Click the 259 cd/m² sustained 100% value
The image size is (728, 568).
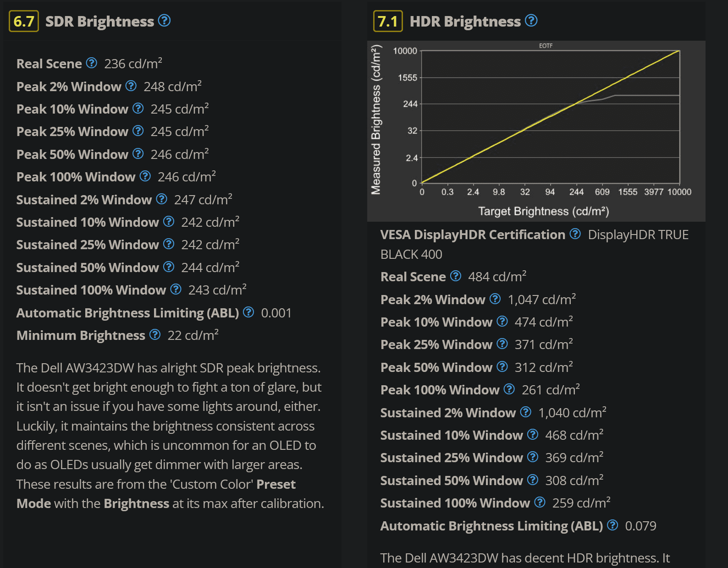[x=581, y=502]
